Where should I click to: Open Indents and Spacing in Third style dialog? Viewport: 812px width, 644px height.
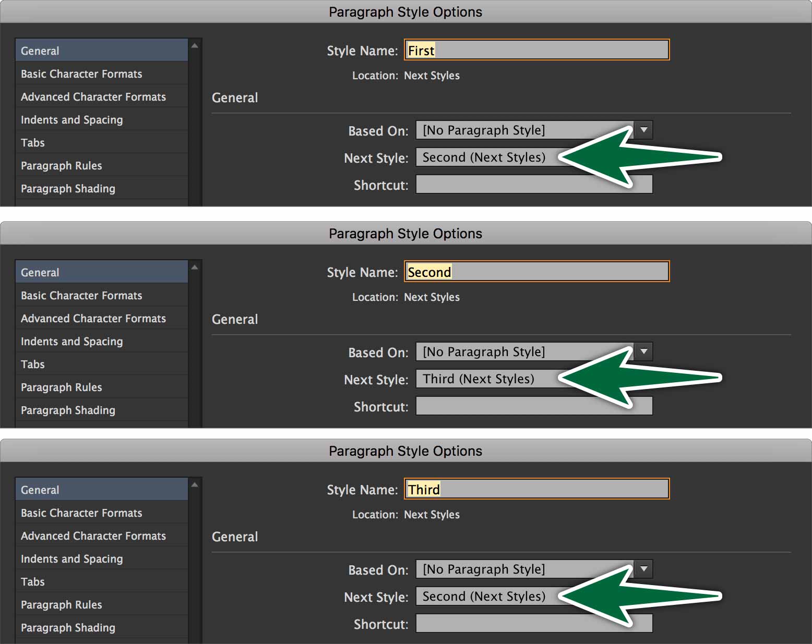102,559
